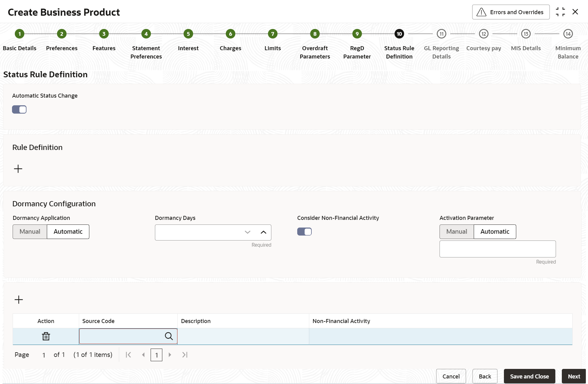Click step 8 circle for Overdraft Parameters

315,34
